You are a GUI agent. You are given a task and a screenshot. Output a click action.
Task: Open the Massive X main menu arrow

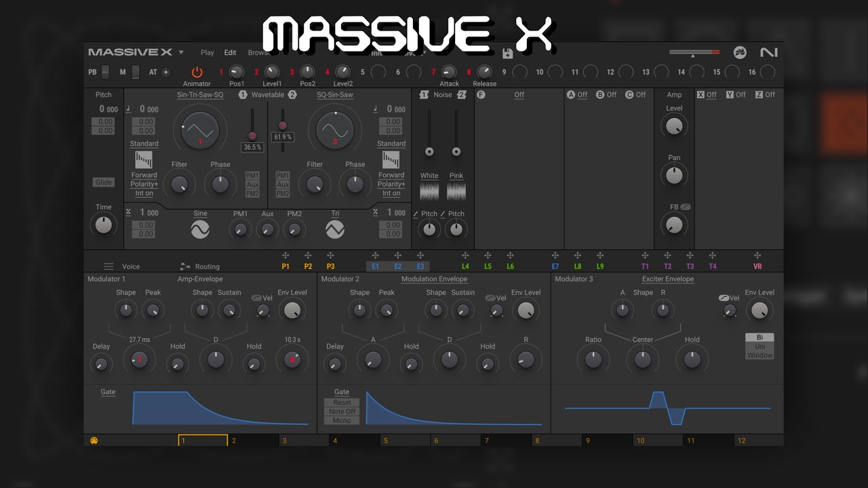[181, 52]
